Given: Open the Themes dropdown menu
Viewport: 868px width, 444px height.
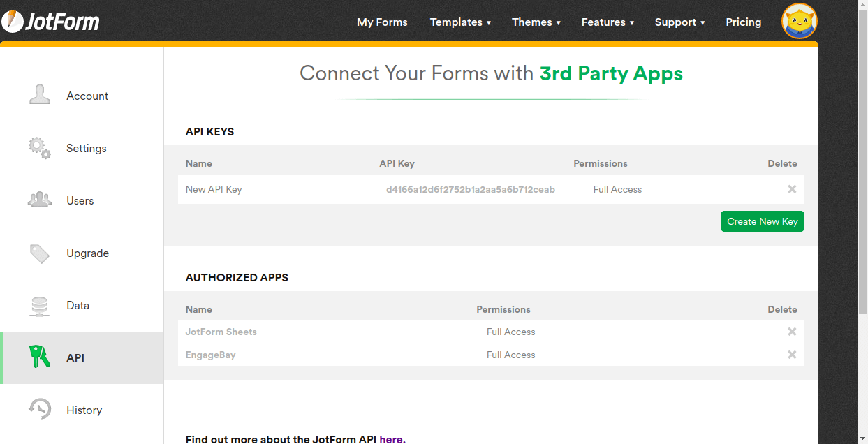Looking at the screenshot, I should pyautogui.click(x=536, y=22).
